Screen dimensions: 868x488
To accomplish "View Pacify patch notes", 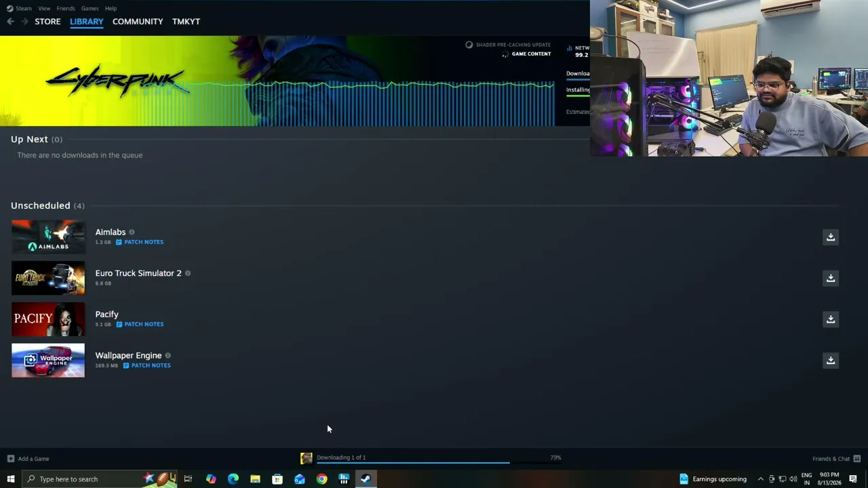I will [x=140, y=324].
